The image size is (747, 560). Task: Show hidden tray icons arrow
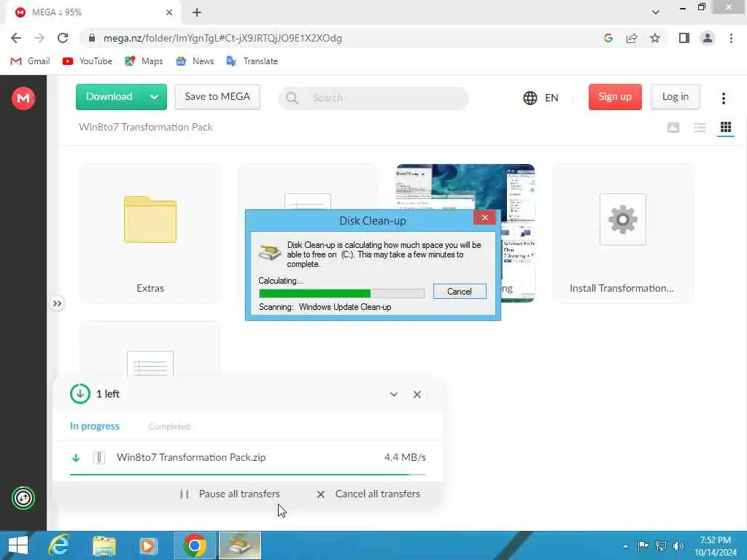[625, 546]
